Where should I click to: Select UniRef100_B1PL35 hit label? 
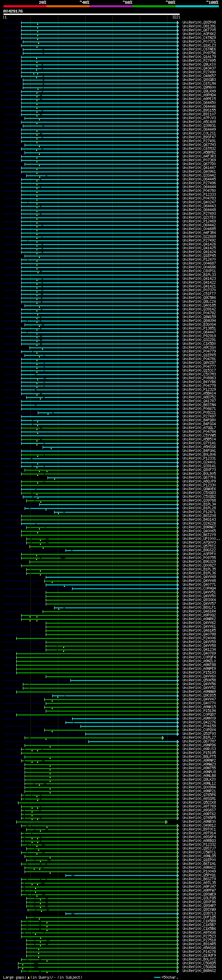(x=199, y=569)
